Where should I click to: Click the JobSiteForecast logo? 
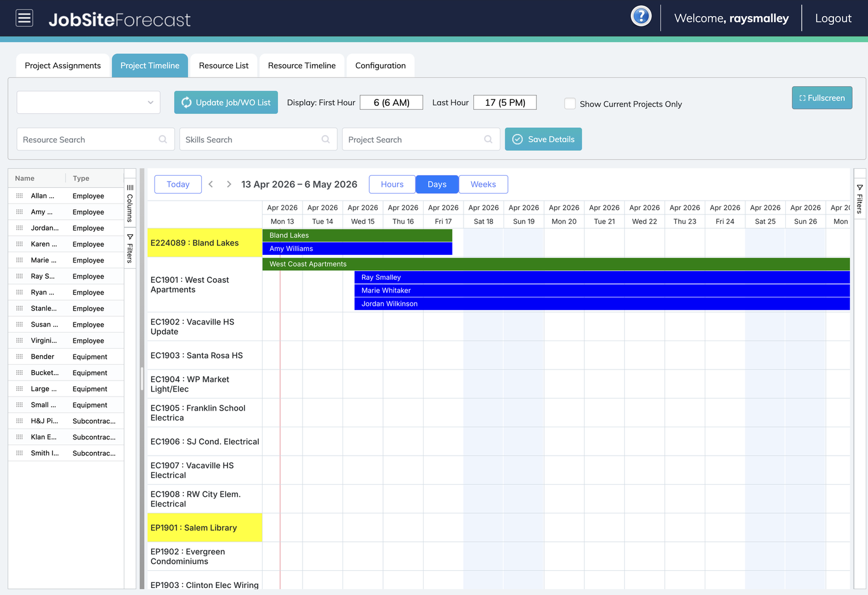(x=119, y=20)
